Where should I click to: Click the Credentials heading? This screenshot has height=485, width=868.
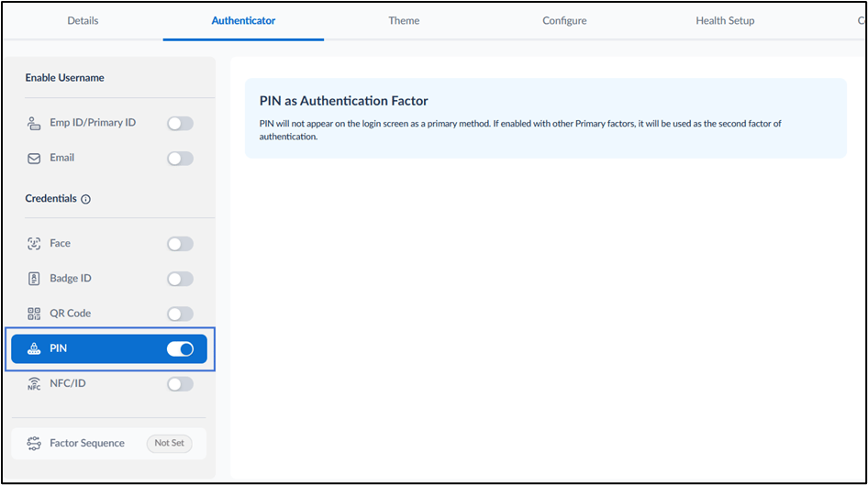pos(51,198)
